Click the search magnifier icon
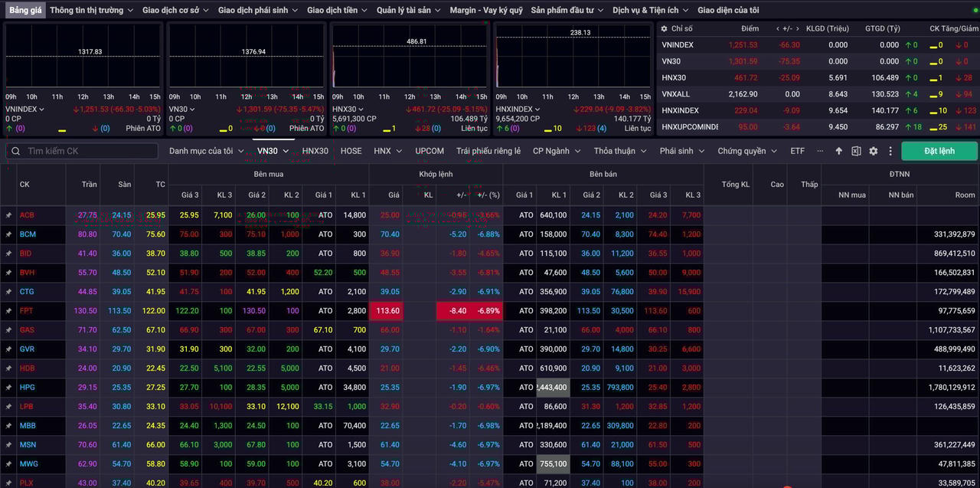 click(x=15, y=151)
